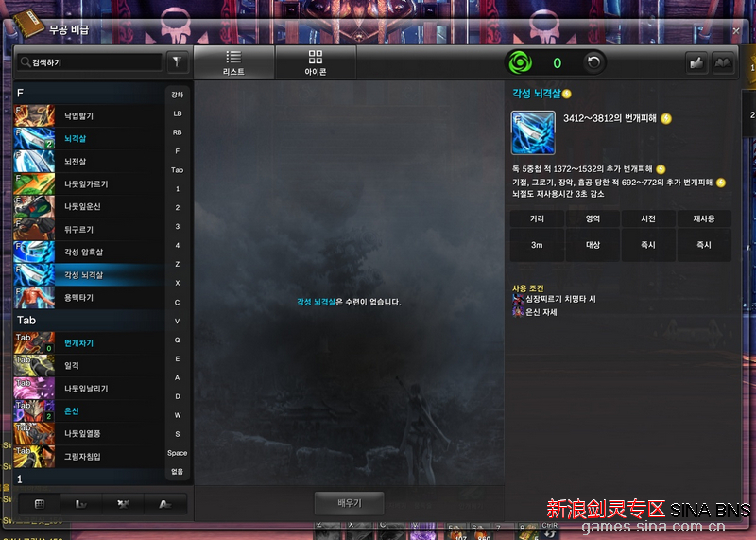Click the green swirl skill point icon
Screen dimensions: 756x540
(x=521, y=62)
